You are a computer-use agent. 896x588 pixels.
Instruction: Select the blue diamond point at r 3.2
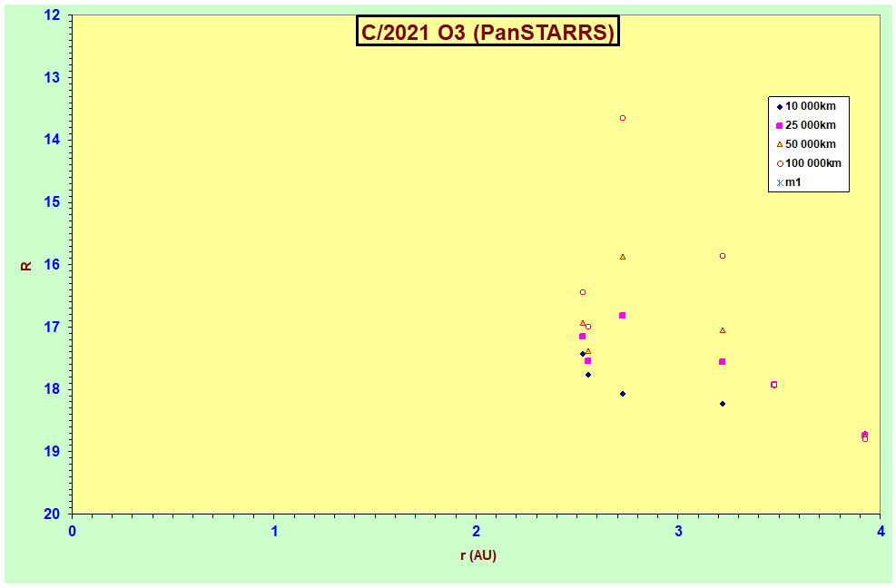[x=723, y=404]
